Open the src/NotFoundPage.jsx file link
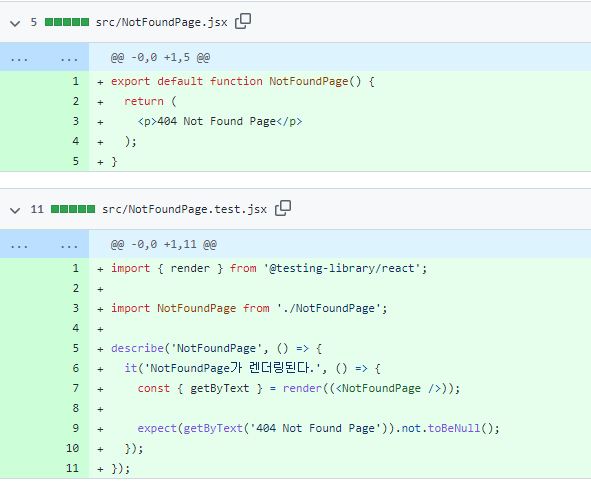The image size is (591, 483). [x=161, y=22]
